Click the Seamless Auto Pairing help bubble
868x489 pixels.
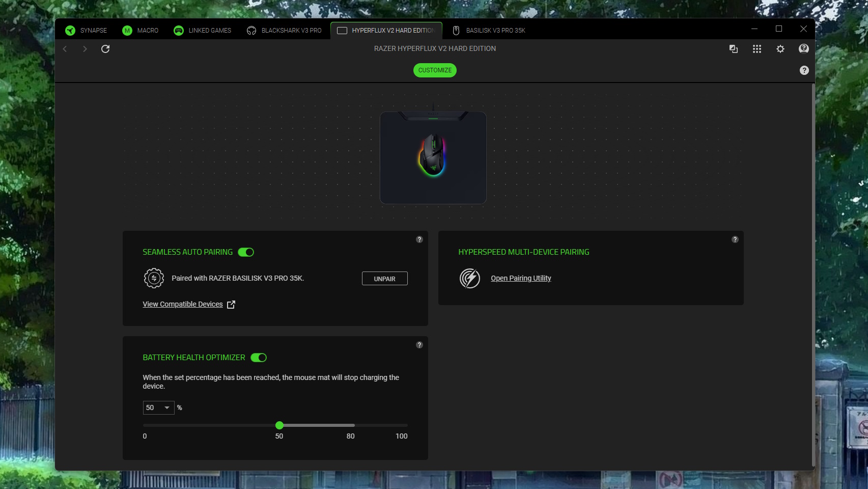point(419,239)
